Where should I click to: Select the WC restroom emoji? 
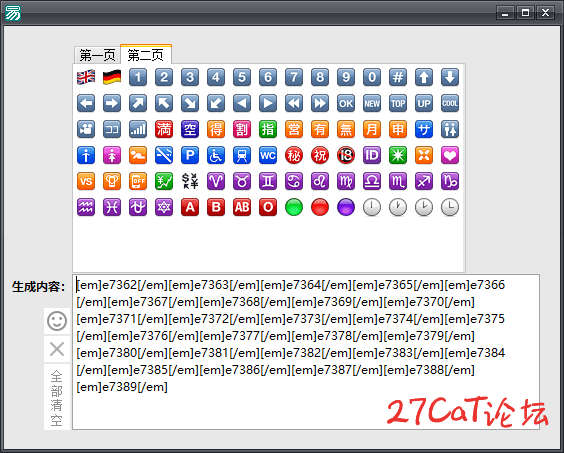(268, 155)
